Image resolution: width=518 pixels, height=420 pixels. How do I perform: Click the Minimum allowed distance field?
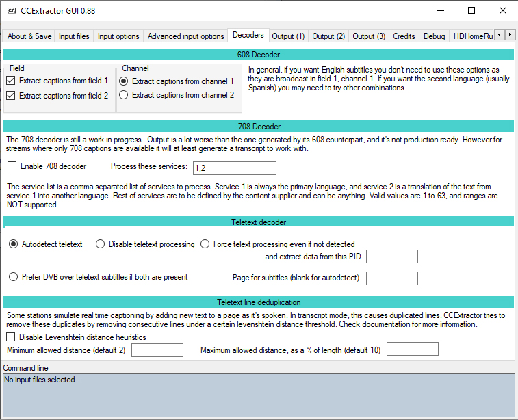coord(157,350)
